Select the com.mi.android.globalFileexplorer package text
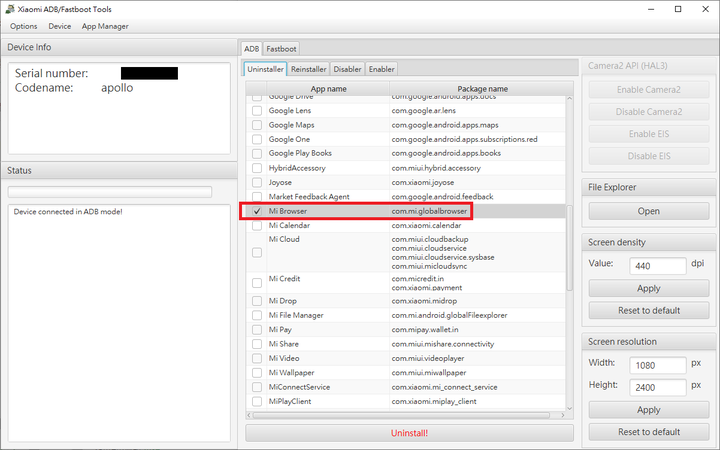The height and width of the screenshot is (450, 720). 449,315
